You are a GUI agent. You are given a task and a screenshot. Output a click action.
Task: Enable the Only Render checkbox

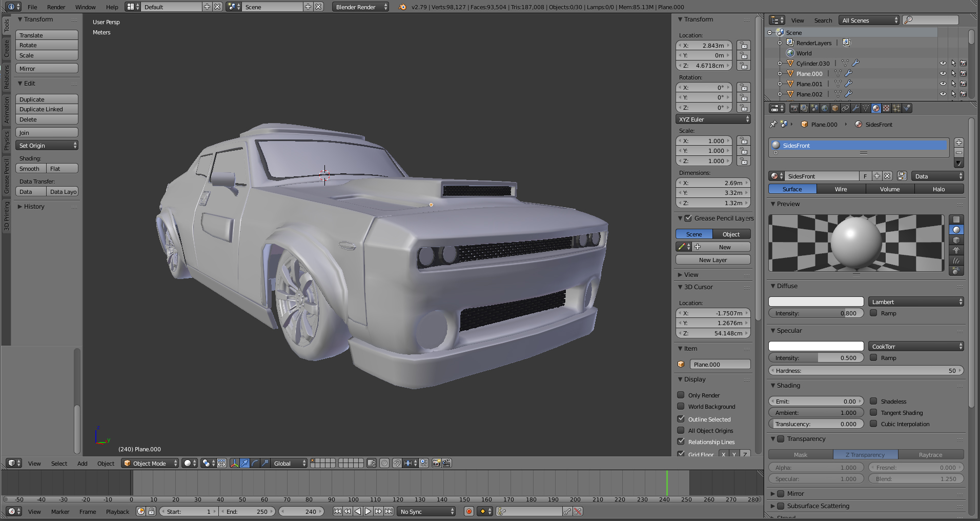click(681, 395)
